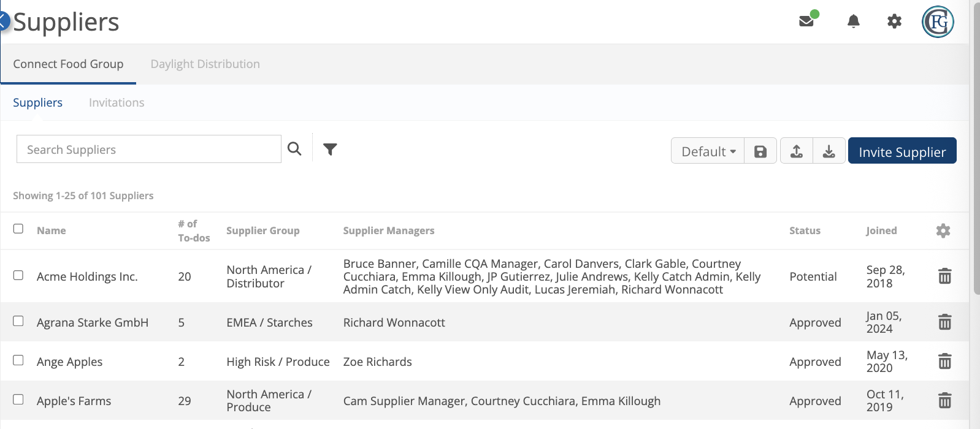980x429 pixels.
Task: Toggle the select-all suppliers checkbox
Action: 18,229
